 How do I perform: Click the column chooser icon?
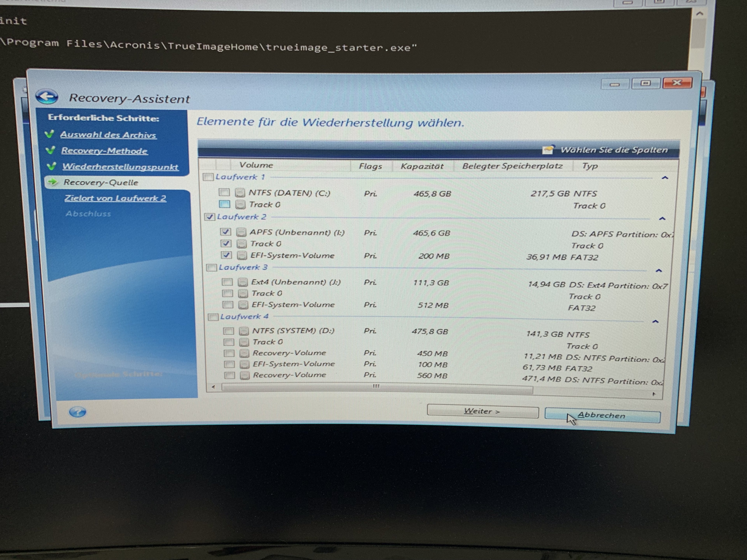tap(548, 150)
